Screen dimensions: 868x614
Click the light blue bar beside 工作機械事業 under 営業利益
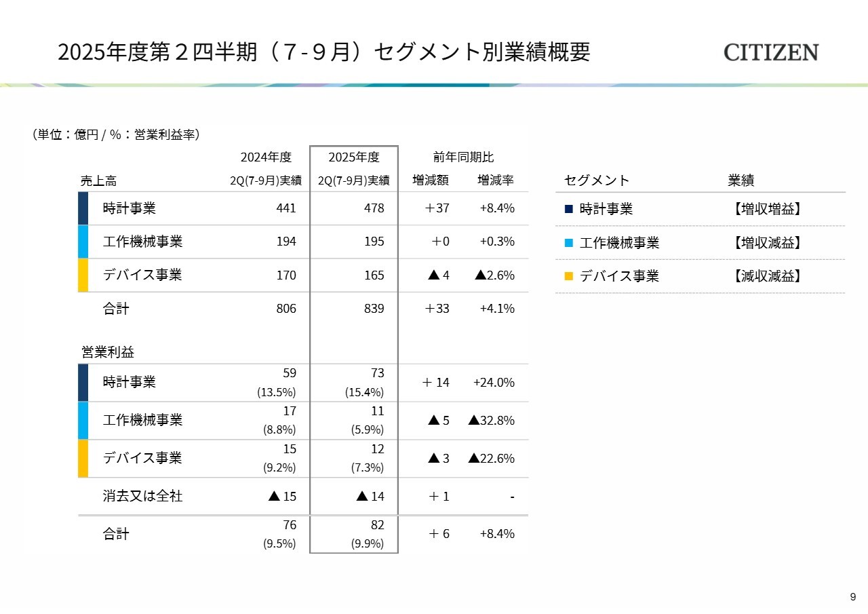(x=83, y=421)
